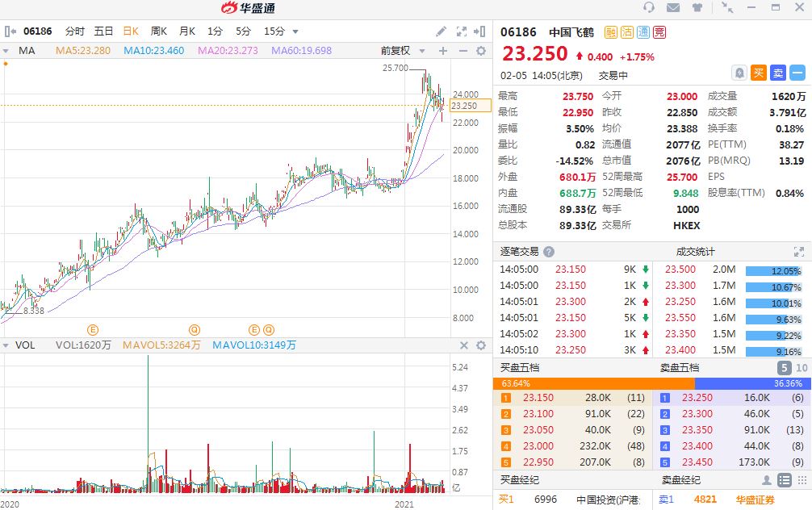812x510 pixels.
Task: Click buyer broker code 6996
Action: coord(546,500)
